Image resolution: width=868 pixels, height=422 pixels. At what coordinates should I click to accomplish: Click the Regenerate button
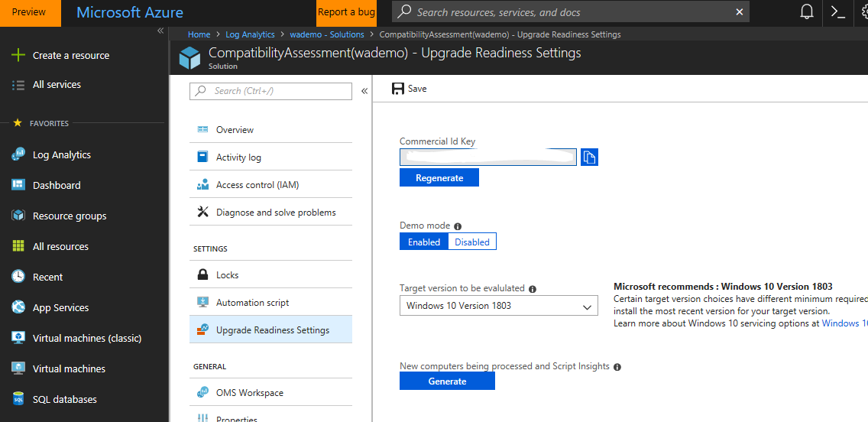click(x=439, y=178)
